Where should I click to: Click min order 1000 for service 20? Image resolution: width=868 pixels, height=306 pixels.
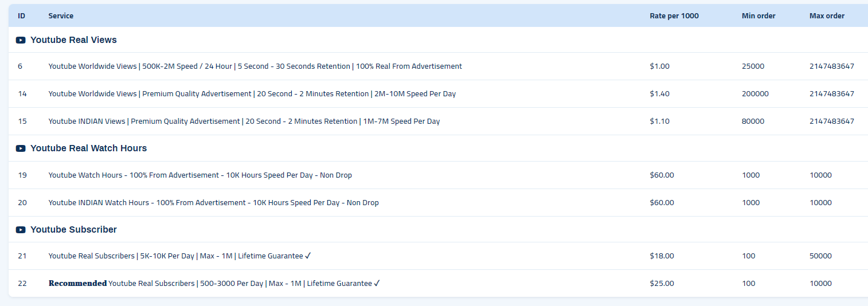pos(750,203)
